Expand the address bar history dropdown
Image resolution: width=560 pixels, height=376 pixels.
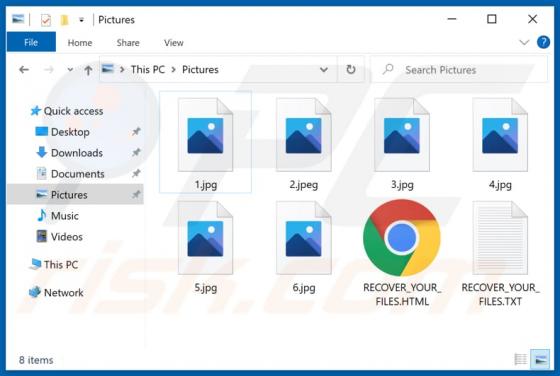point(324,70)
